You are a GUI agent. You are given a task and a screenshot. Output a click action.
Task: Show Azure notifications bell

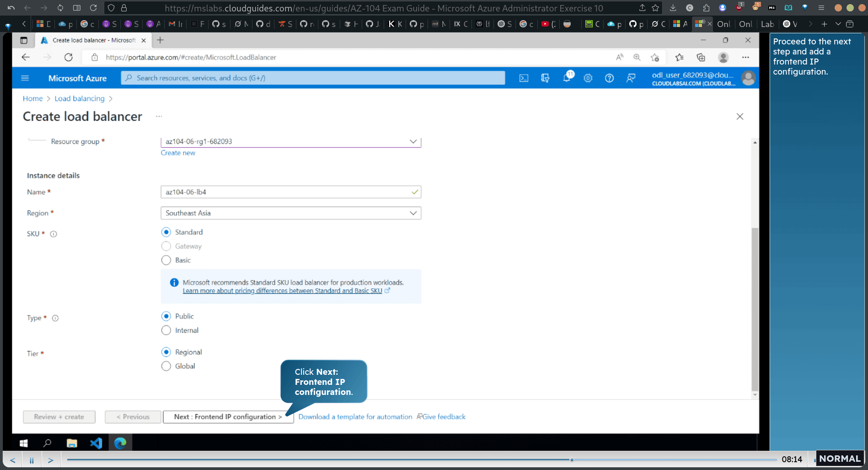[567, 78]
